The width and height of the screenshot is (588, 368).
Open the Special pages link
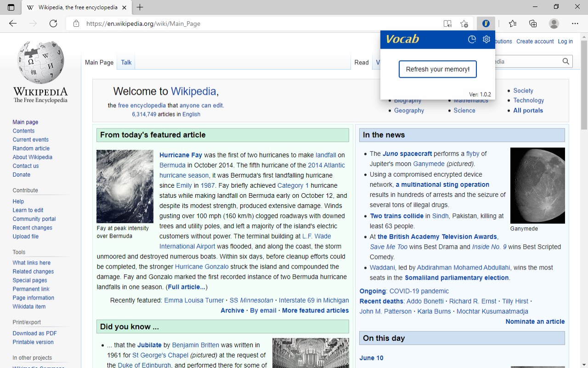(30, 280)
